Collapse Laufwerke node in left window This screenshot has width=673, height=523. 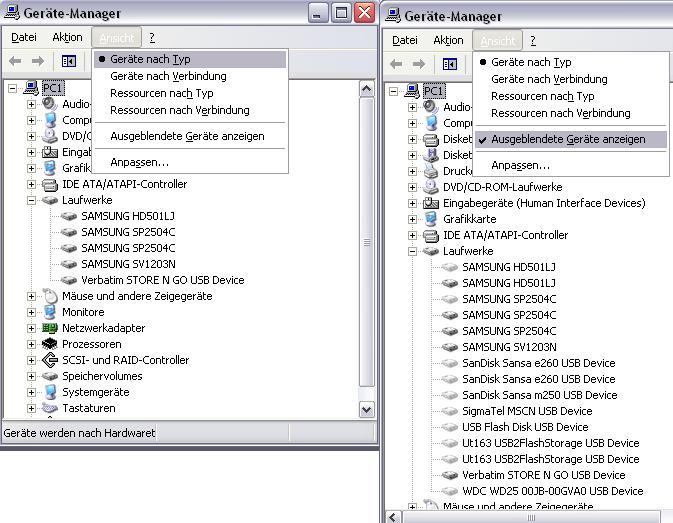coord(31,200)
